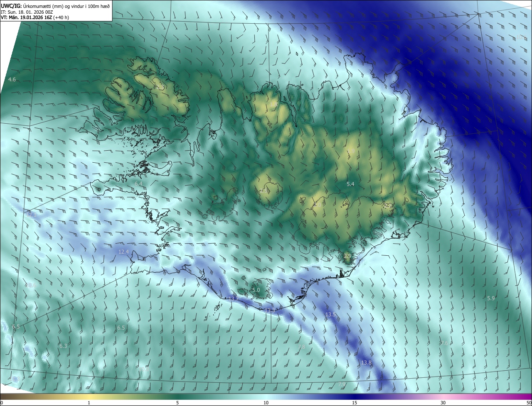The image size is (532, 406).
Task: Click the 4.6 value label
Action: (12, 79)
